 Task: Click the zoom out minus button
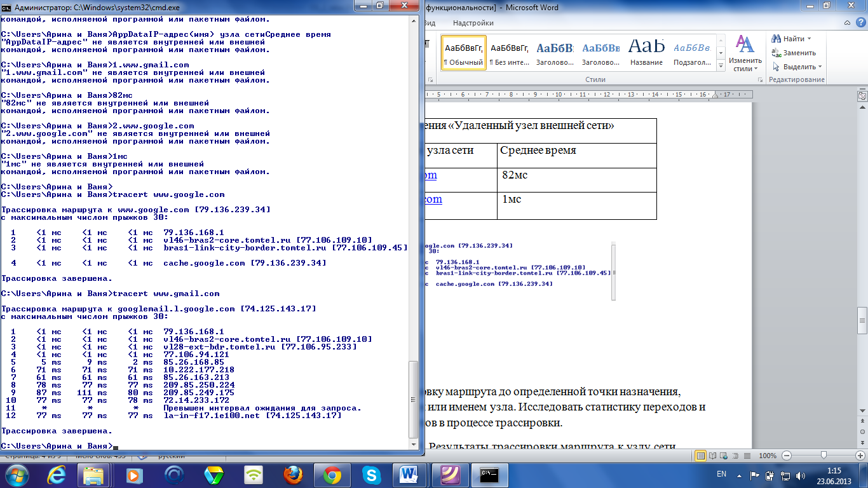point(787,456)
